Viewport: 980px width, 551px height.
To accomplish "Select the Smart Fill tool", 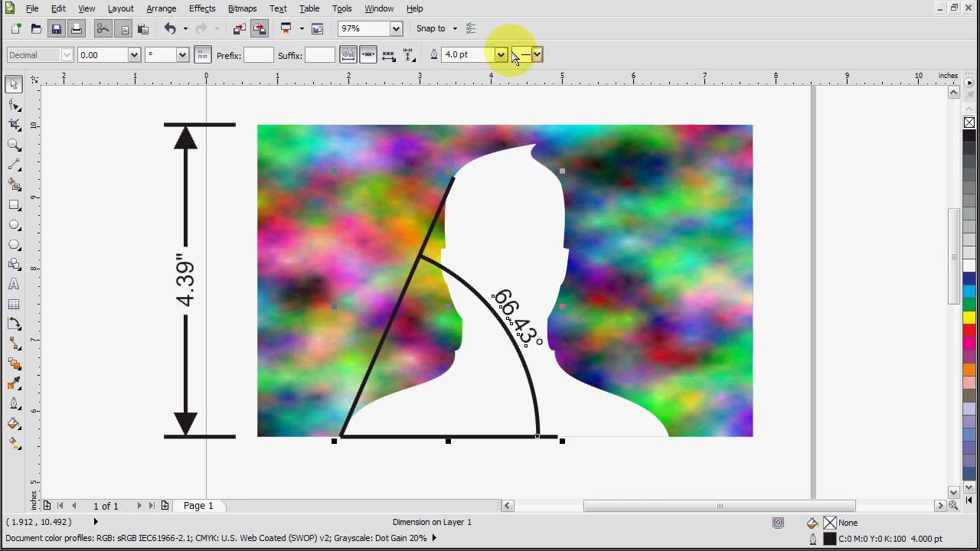I will pyautogui.click(x=14, y=184).
